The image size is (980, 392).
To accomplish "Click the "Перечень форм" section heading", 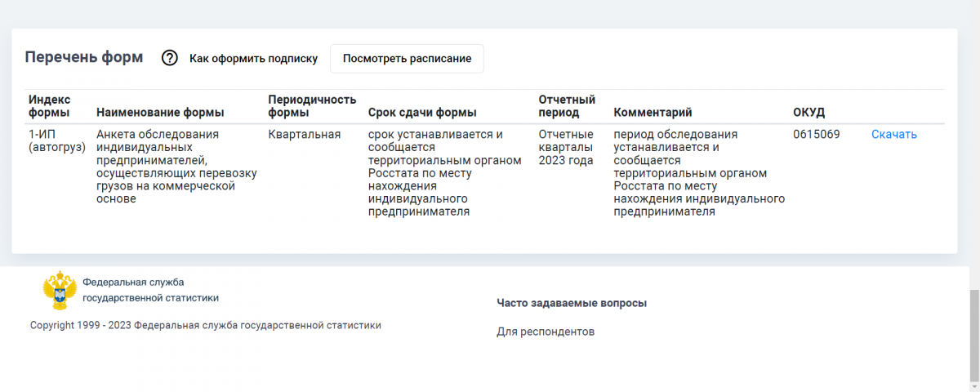I will pyautogui.click(x=83, y=57).
